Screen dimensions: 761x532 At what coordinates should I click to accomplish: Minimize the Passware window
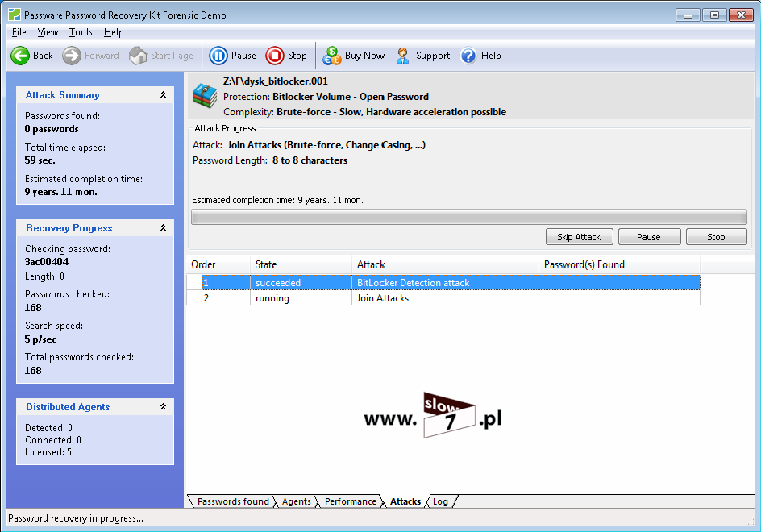click(688, 15)
